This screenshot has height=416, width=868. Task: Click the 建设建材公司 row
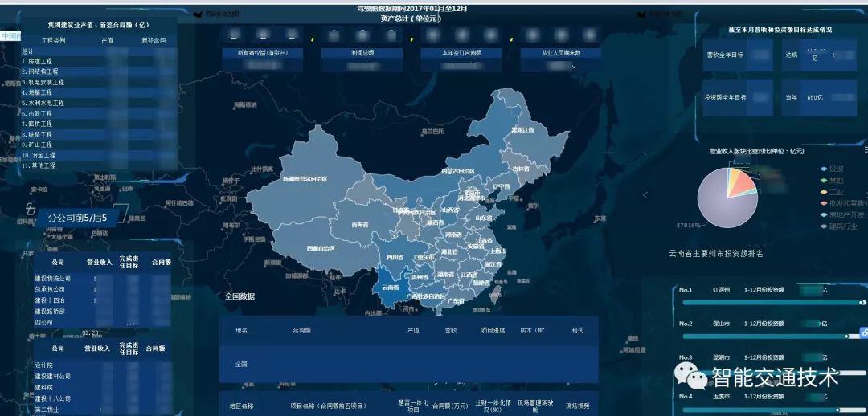pos(102,377)
